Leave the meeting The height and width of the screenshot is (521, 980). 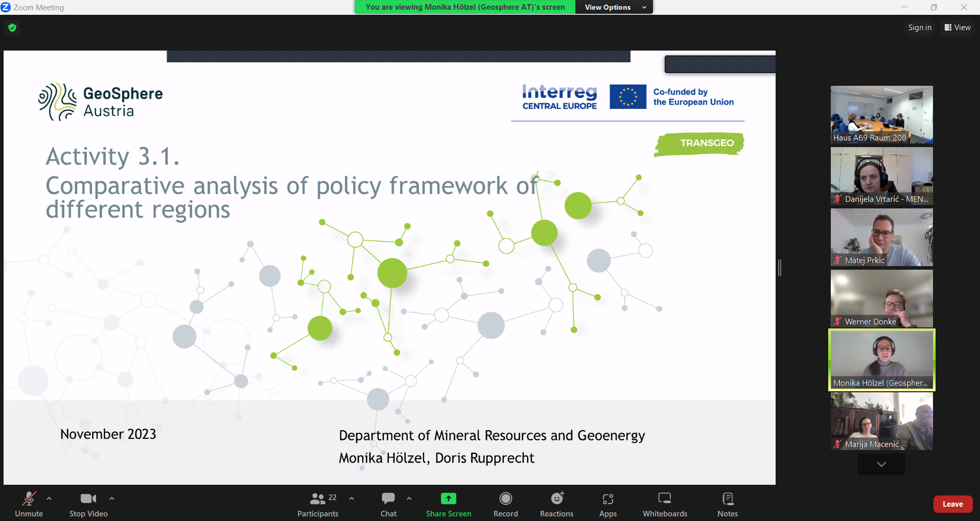[953, 504]
